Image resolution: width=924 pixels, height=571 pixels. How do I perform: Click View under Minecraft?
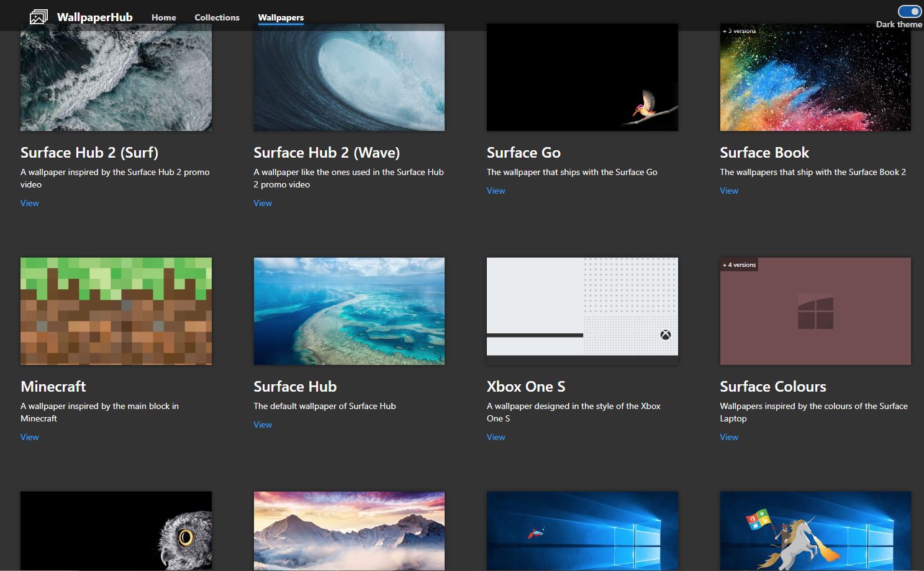29,437
